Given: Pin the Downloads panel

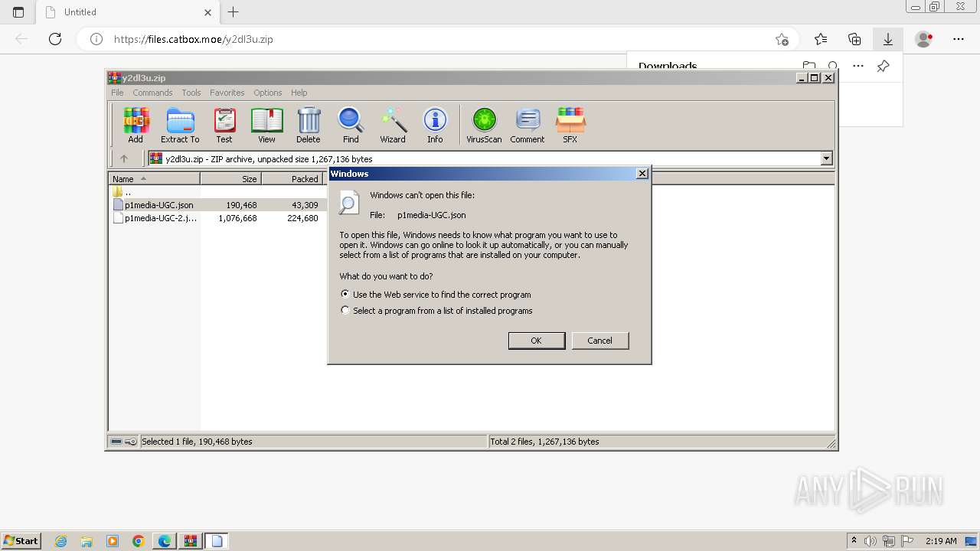Looking at the screenshot, I should (x=883, y=67).
